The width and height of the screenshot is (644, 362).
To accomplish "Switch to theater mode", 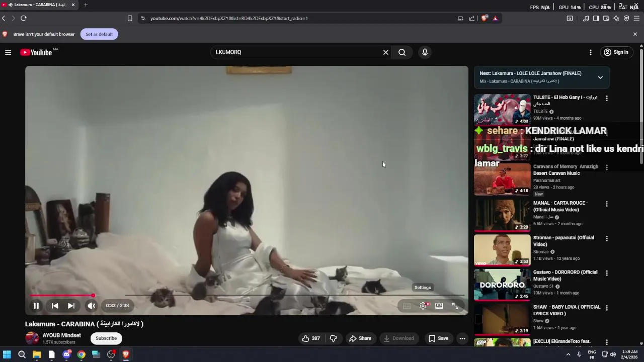I will coord(439,306).
